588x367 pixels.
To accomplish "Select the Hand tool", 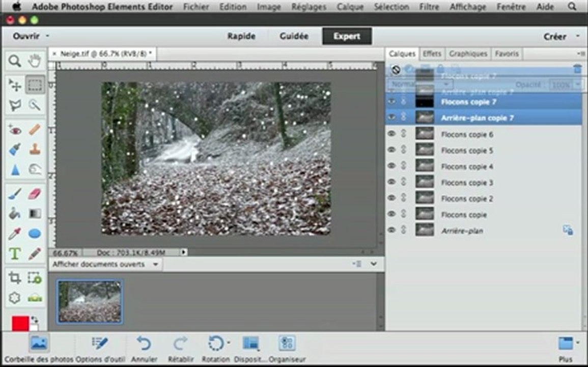I will click(35, 61).
